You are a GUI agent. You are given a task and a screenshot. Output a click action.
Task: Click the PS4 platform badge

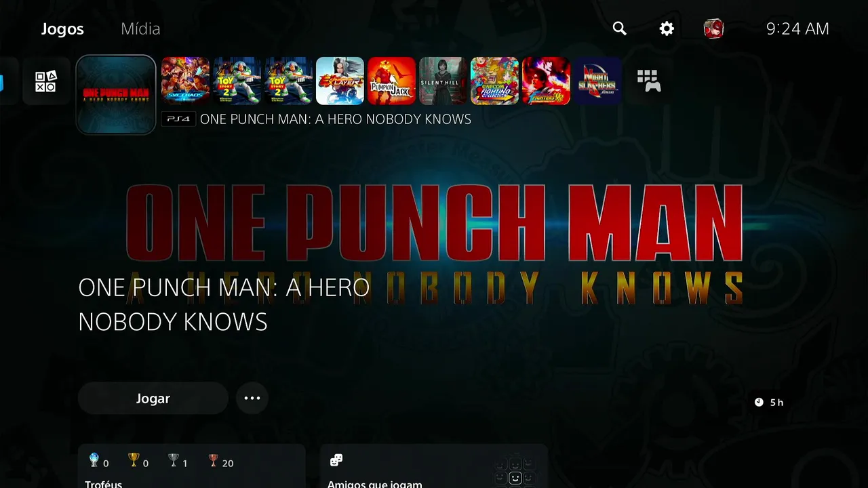coord(178,119)
